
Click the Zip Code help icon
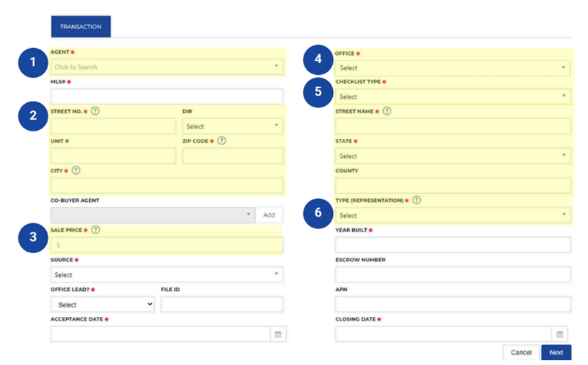click(x=221, y=141)
